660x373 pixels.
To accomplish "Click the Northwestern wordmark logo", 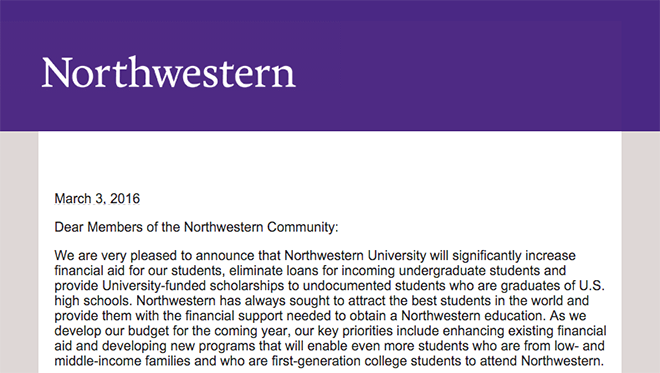I will click(168, 72).
